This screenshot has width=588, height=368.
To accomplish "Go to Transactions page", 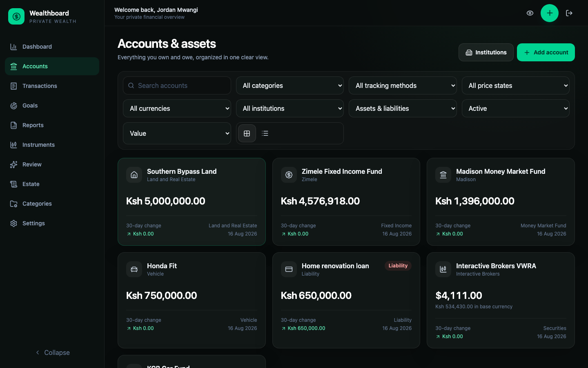I will 52,86.
